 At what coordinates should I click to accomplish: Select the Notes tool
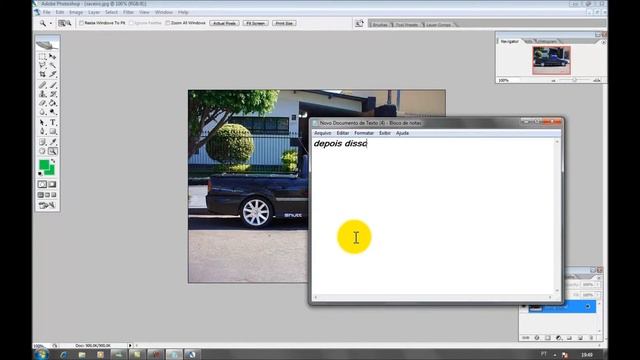[42, 142]
